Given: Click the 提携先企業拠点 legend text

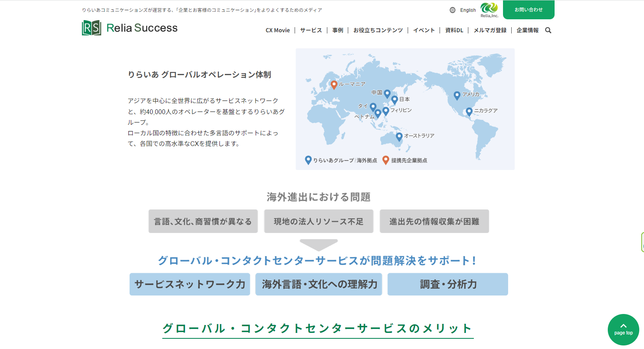Looking at the screenshot, I should tap(409, 161).
